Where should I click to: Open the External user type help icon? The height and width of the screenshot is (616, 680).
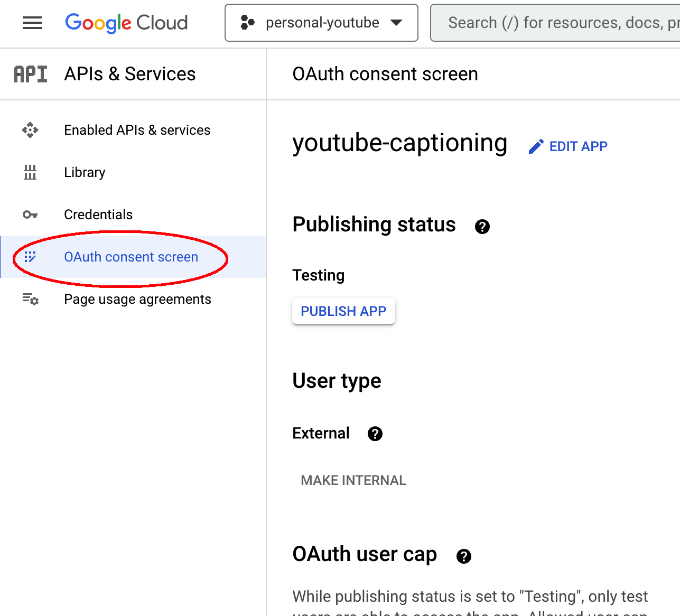(375, 434)
